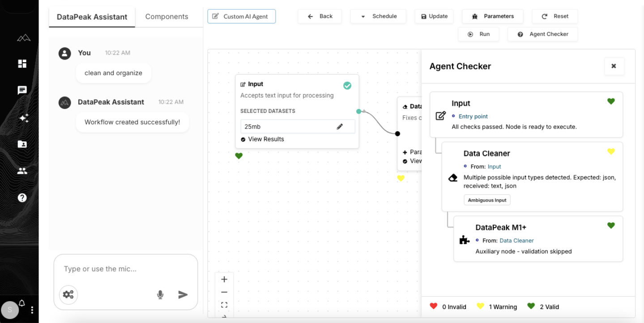Open the dashboard grid icon in the sidebar
The height and width of the screenshot is (323, 644).
22,63
